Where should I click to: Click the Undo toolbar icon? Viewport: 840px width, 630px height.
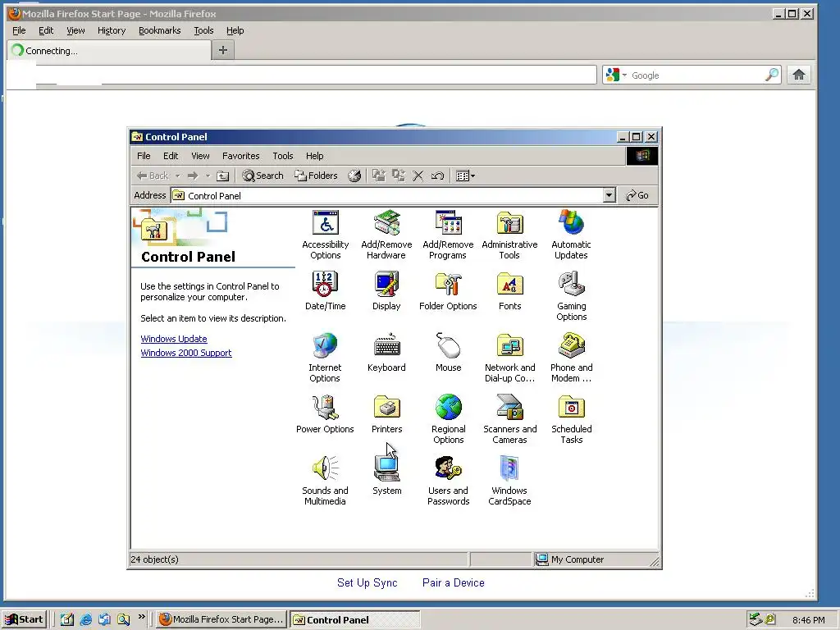click(x=437, y=176)
